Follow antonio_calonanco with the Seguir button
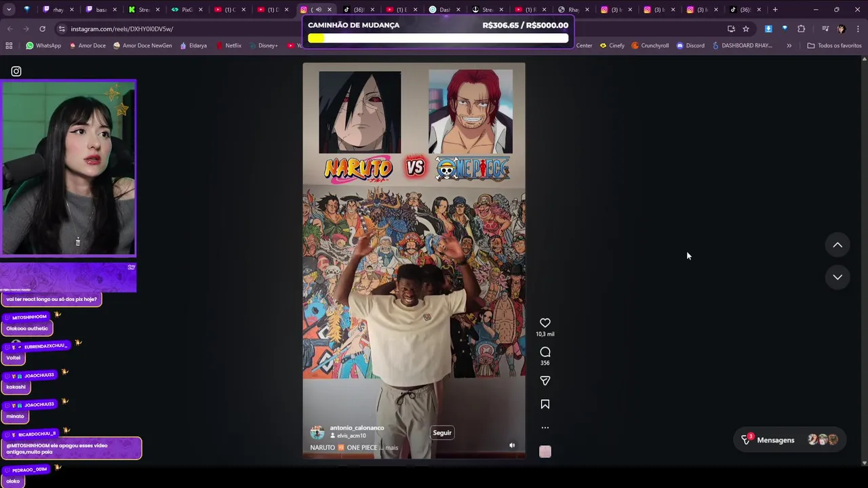The height and width of the screenshot is (488, 868). [x=442, y=432]
